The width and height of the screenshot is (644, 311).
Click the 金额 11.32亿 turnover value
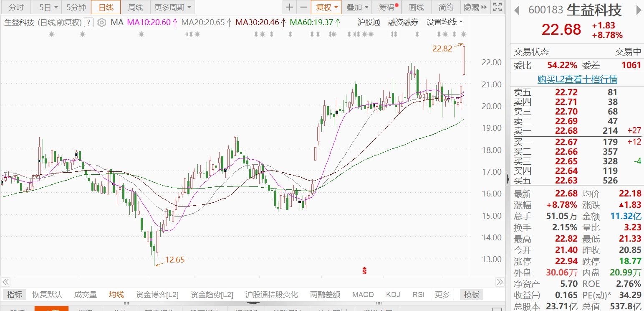click(x=626, y=216)
